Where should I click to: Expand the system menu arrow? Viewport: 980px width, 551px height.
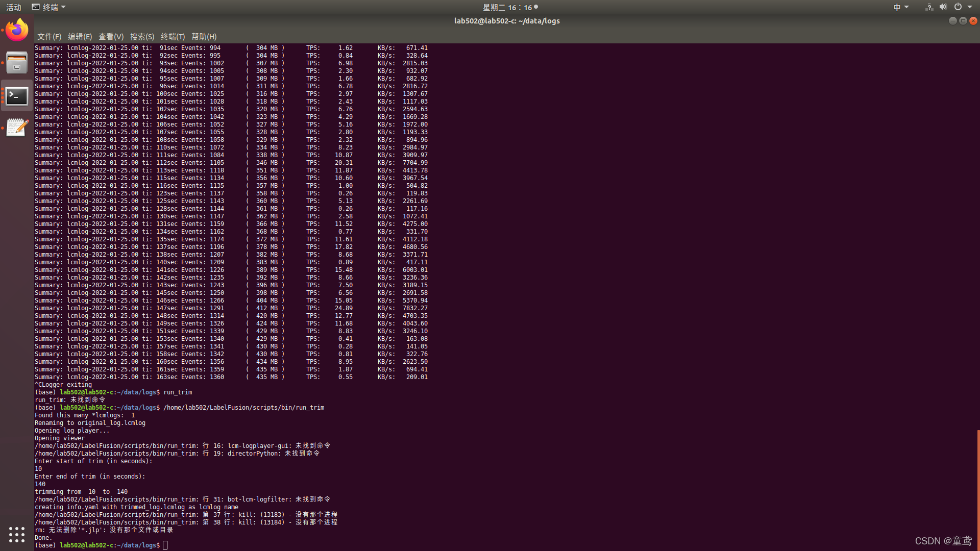coord(970,7)
